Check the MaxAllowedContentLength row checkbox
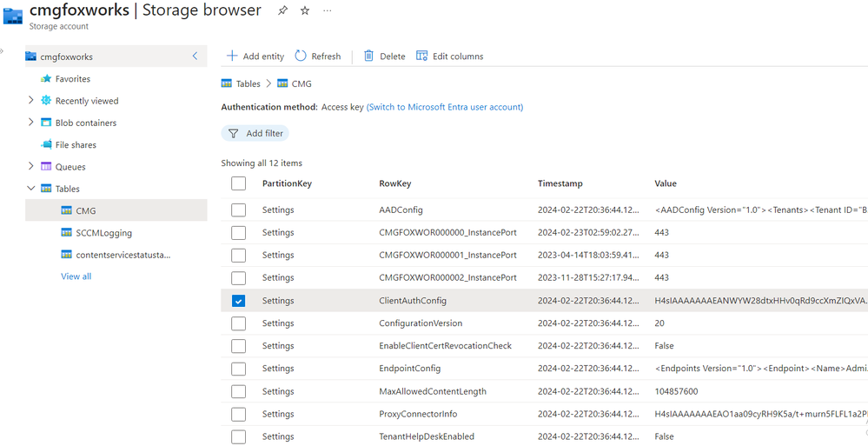 (239, 391)
